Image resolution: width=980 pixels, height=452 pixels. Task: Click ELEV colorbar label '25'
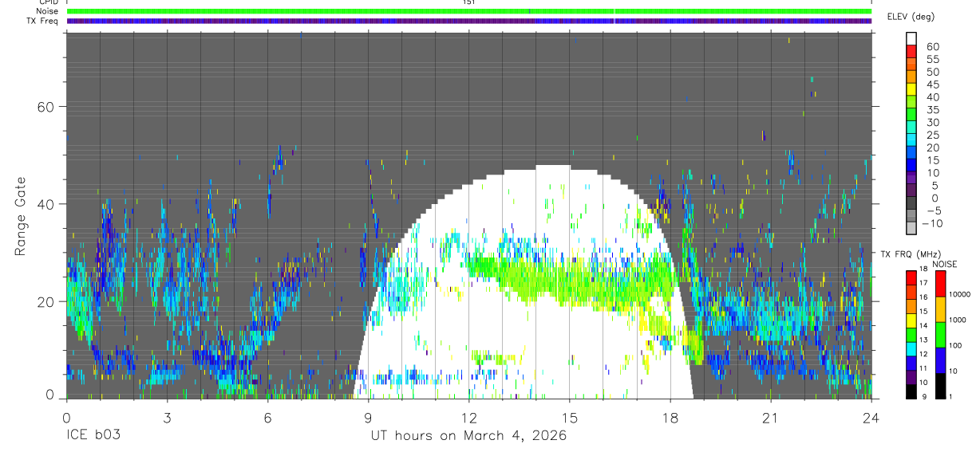932,135
